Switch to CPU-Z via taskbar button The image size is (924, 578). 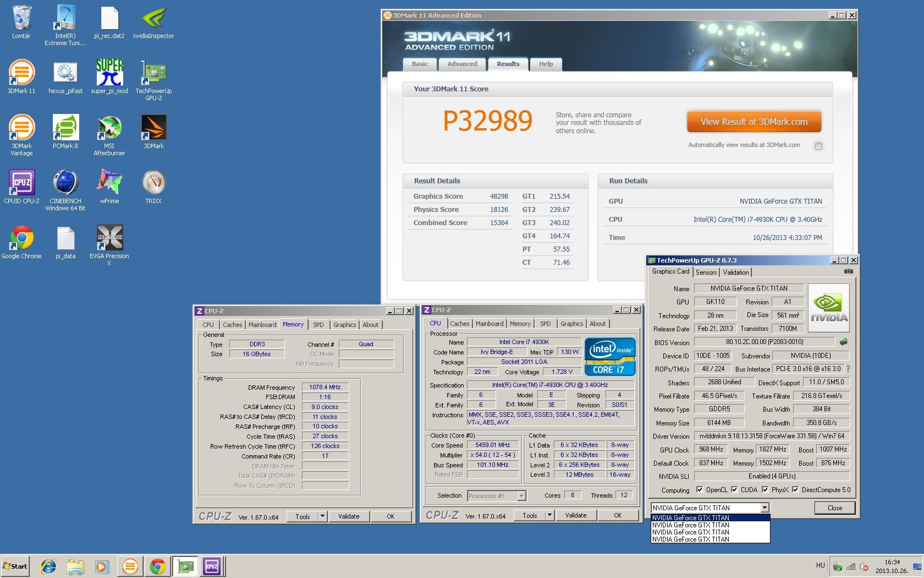click(x=212, y=566)
